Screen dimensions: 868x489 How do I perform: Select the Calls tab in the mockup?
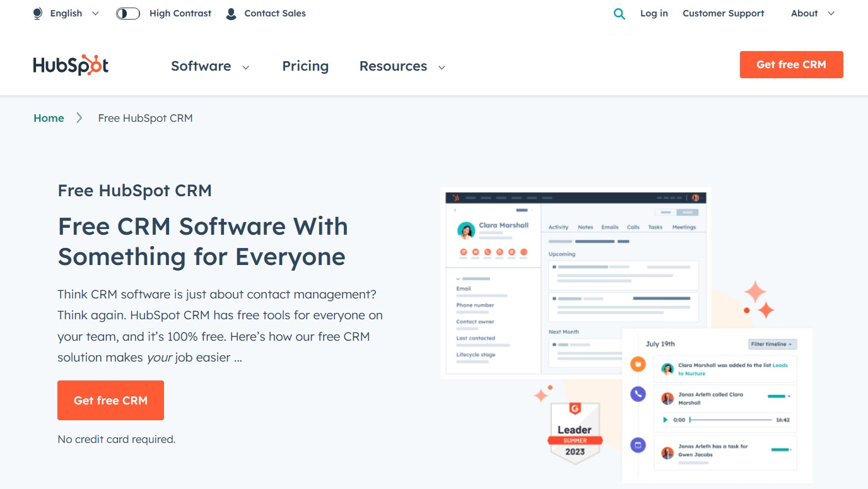click(633, 227)
